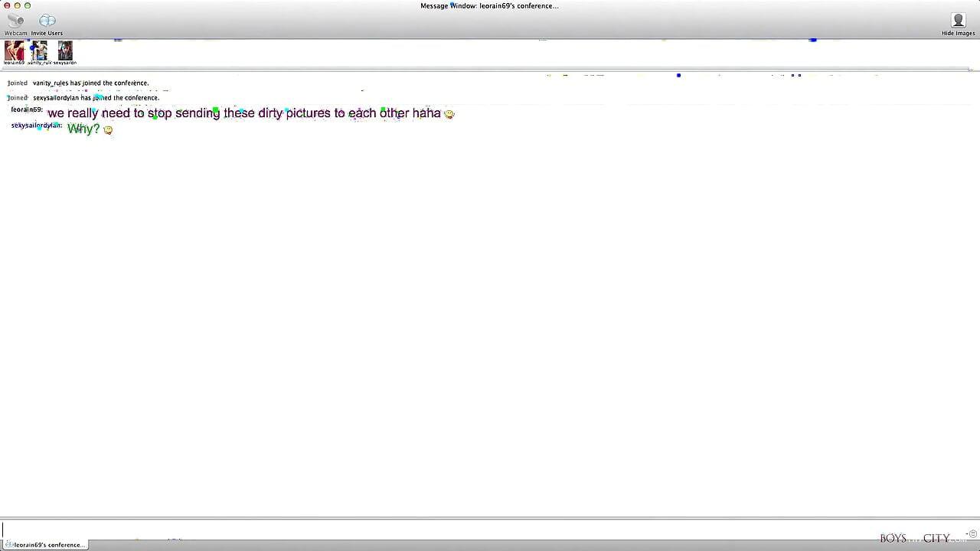Image resolution: width=980 pixels, height=551 pixels.
Task: Click the Message Window title bar text
Action: [x=489, y=6]
